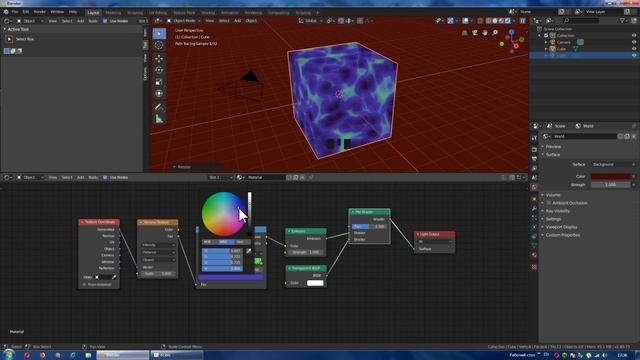Open the Render menu

coord(40,12)
